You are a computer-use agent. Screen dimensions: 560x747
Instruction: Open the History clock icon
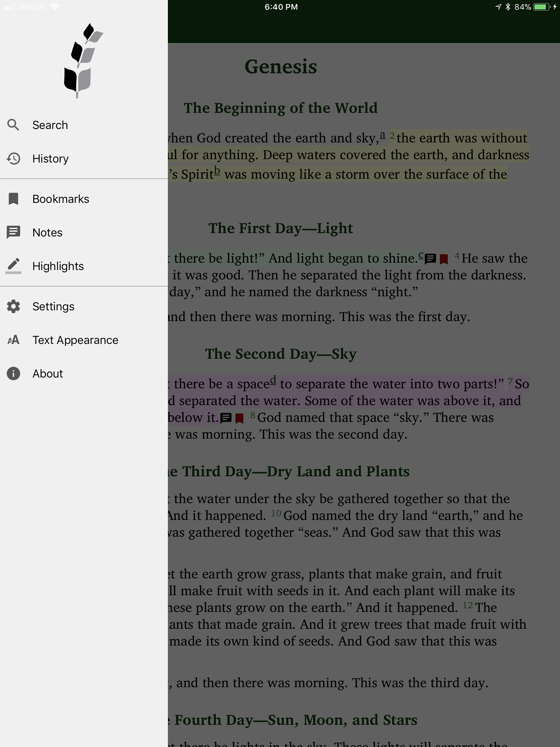click(13, 158)
